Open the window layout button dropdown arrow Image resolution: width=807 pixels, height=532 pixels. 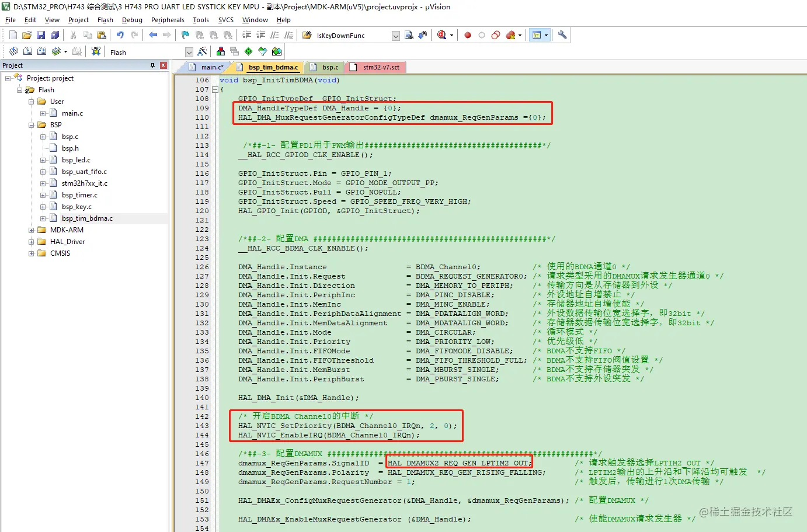(546, 35)
